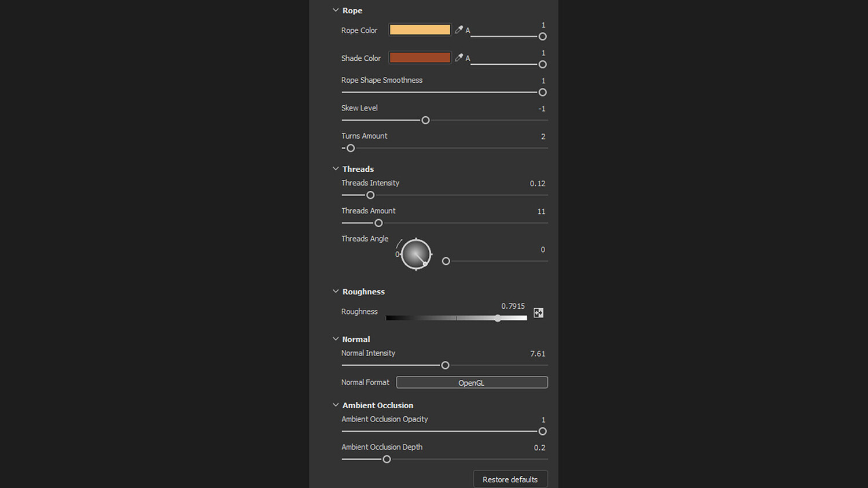This screenshot has width=868, height=488.
Task: Click the Threads Amount value field
Action: pos(541,212)
